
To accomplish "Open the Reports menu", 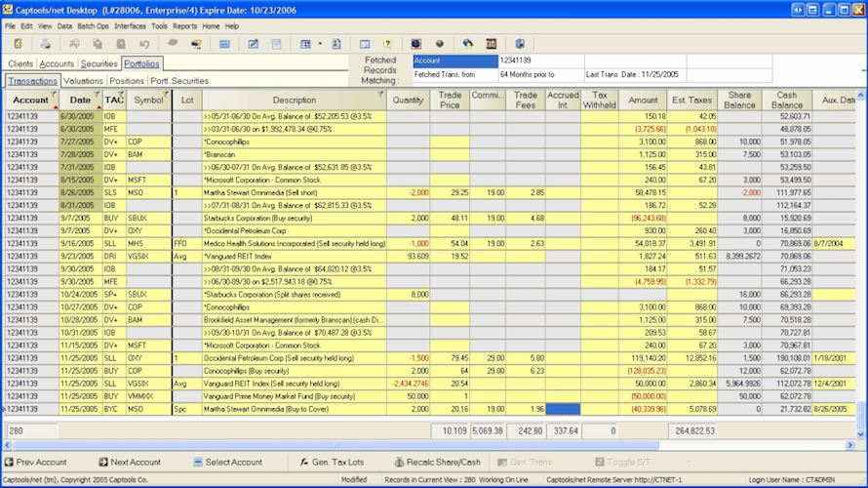I will (x=184, y=26).
